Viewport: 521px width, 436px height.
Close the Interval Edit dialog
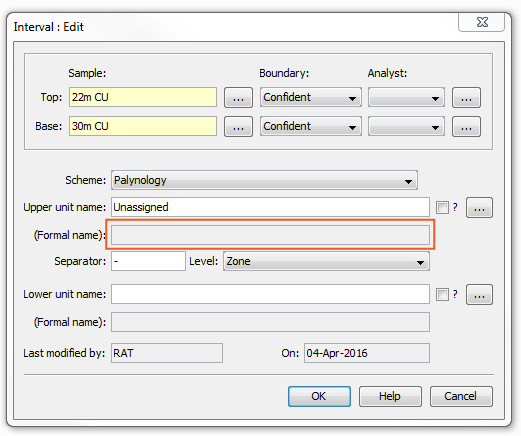(x=482, y=22)
